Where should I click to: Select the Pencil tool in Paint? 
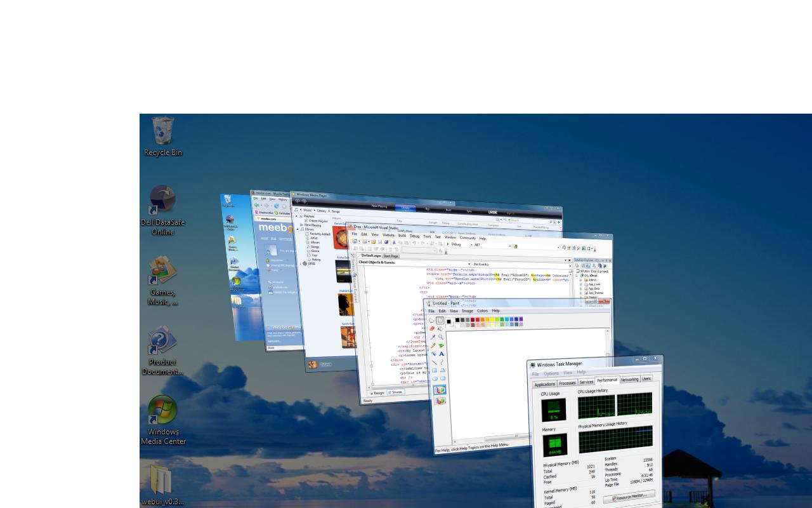pyautogui.click(x=432, y=345)
